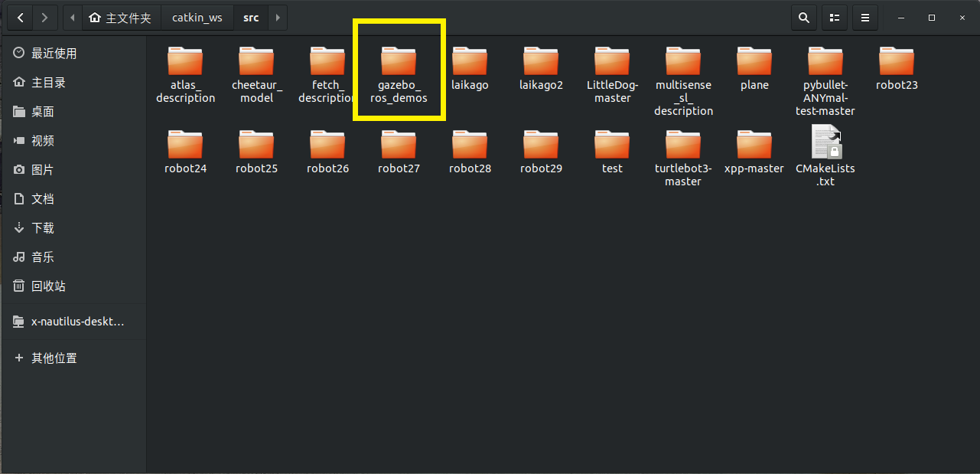Select the test folder
This screenshot has width=980, height=474.
coord(612,152)
